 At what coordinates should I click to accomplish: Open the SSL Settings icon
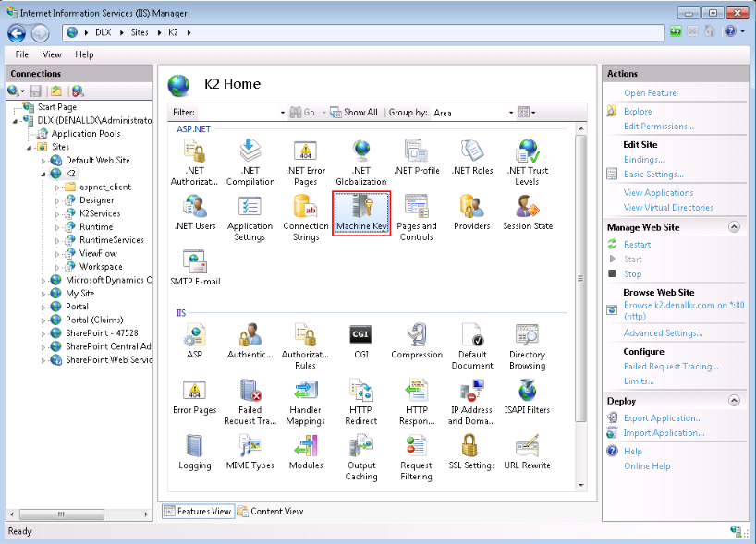coord(471,453)
